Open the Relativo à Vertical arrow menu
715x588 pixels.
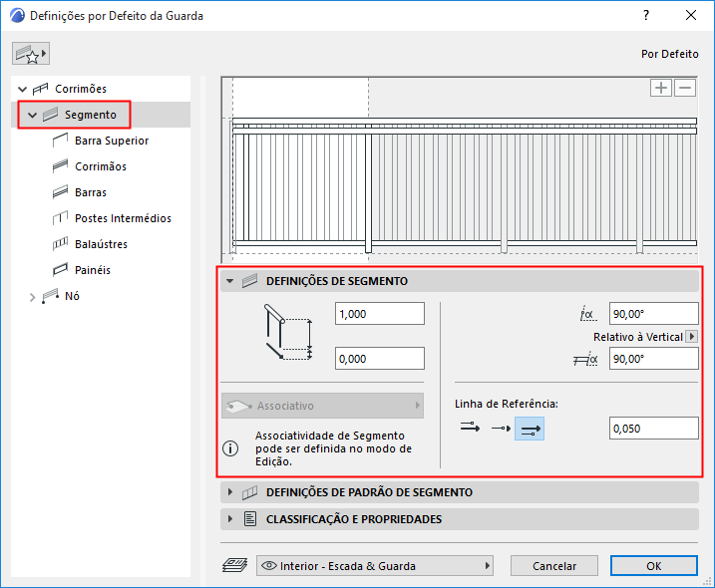(x=692, y=337)
